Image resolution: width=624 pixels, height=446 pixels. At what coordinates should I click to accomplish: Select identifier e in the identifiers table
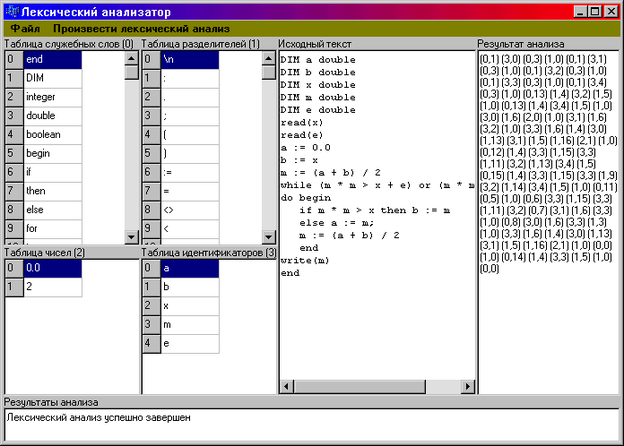[x=188, y=344]
